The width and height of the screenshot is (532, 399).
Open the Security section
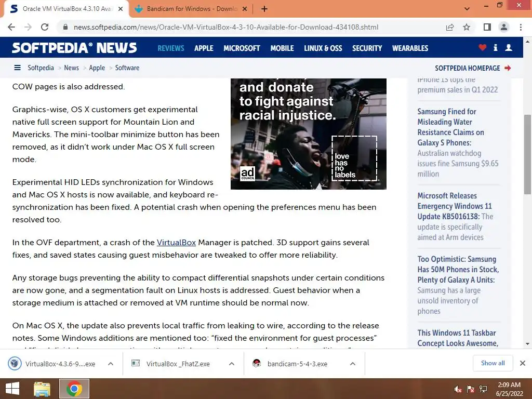pyautogui.click(x=367, y=48)
